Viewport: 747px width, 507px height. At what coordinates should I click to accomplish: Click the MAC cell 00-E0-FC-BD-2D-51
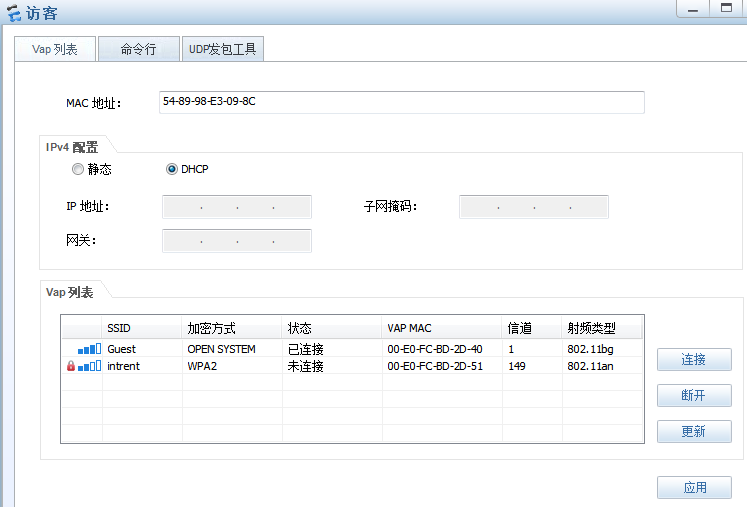point(442,366)
